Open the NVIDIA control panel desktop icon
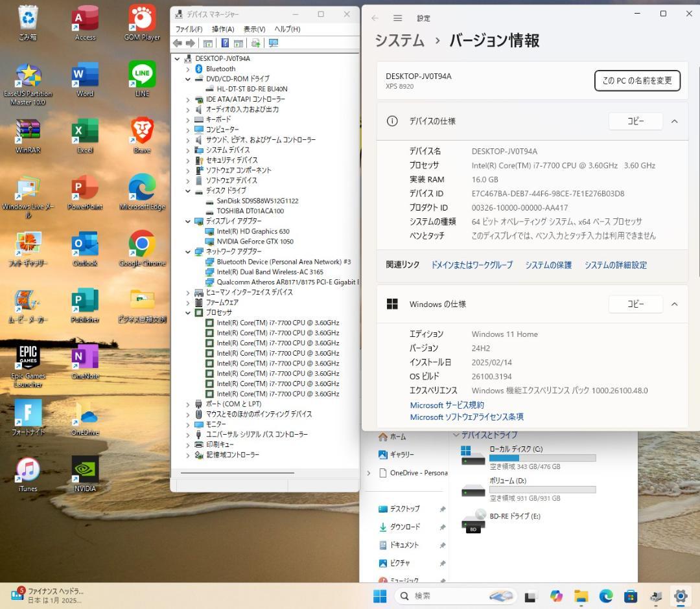 pyautogui.click(x=84, y=470)
